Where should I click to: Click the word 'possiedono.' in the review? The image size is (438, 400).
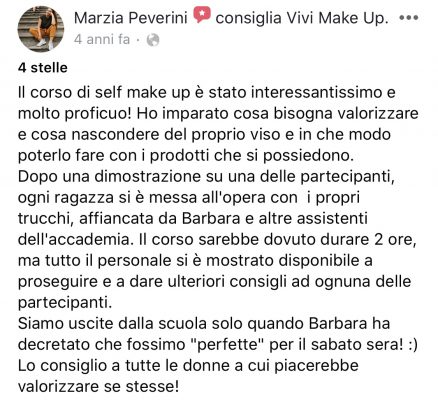[x=308, y=156]
